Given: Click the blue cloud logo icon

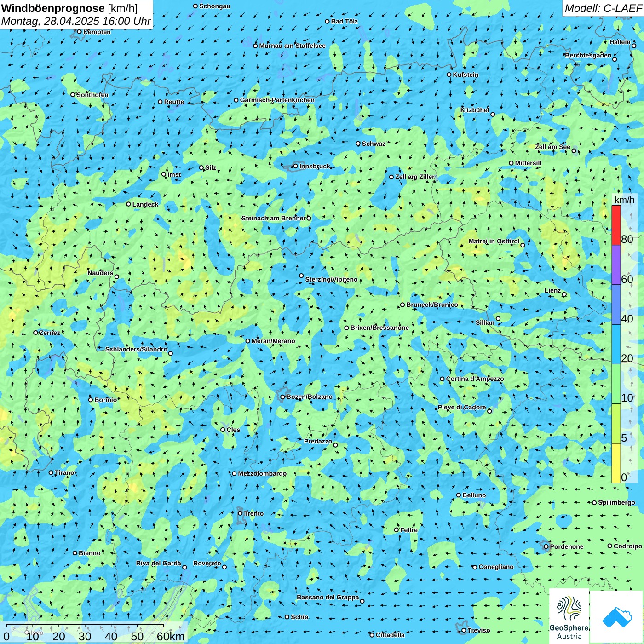Looking at the screenshot, I should (x=616, y=617).
